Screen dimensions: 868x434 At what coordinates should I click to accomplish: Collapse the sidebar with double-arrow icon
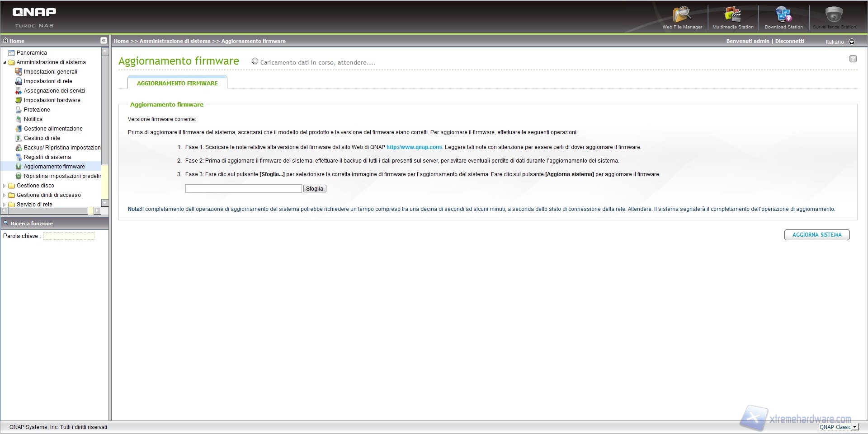click(104, 41)
